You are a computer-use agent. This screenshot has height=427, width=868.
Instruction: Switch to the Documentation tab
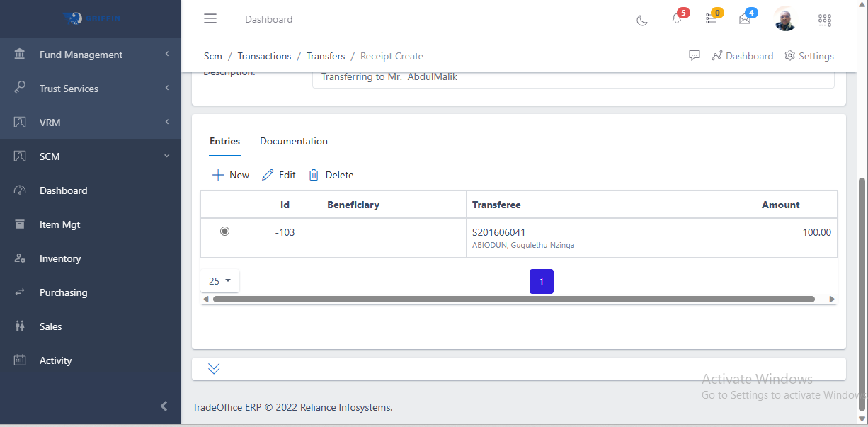point(294,141)
